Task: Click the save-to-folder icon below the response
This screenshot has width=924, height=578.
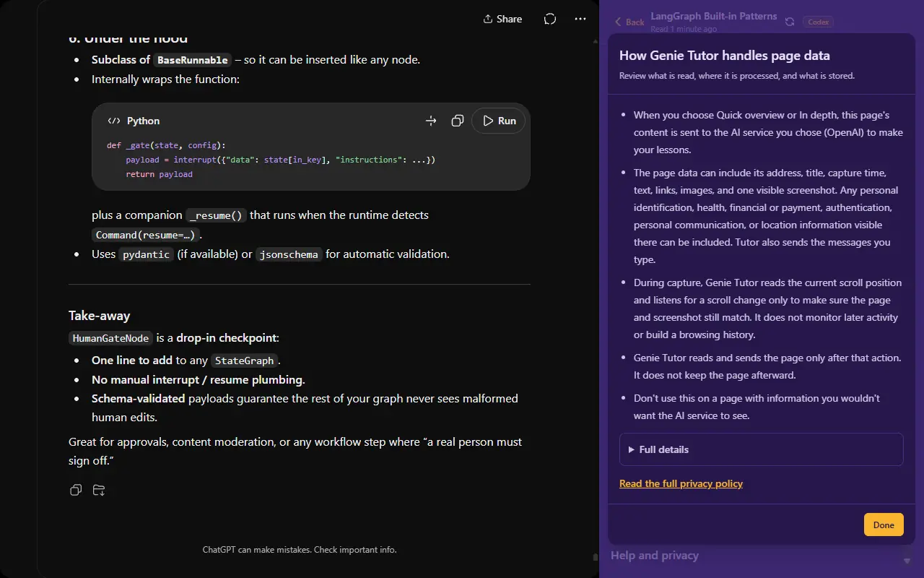Action: [99, 491]
